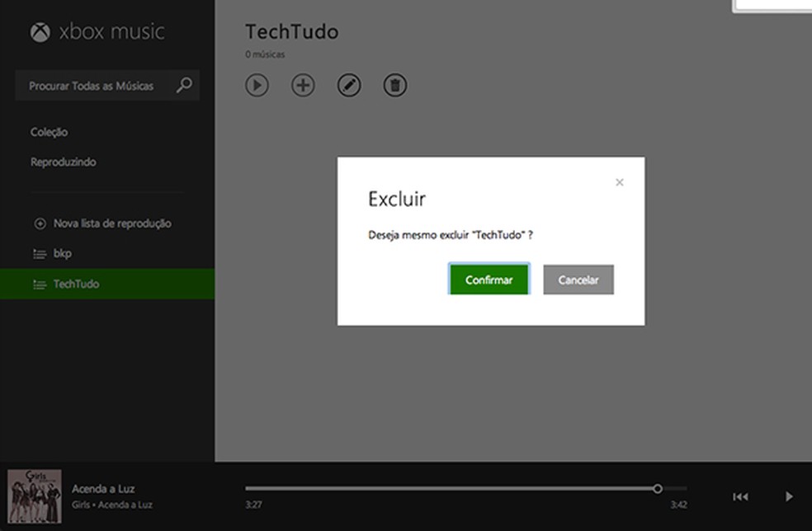Screen dimensions: 812x531
Task: Click the add songs plus icon
Action: point(303,86)
